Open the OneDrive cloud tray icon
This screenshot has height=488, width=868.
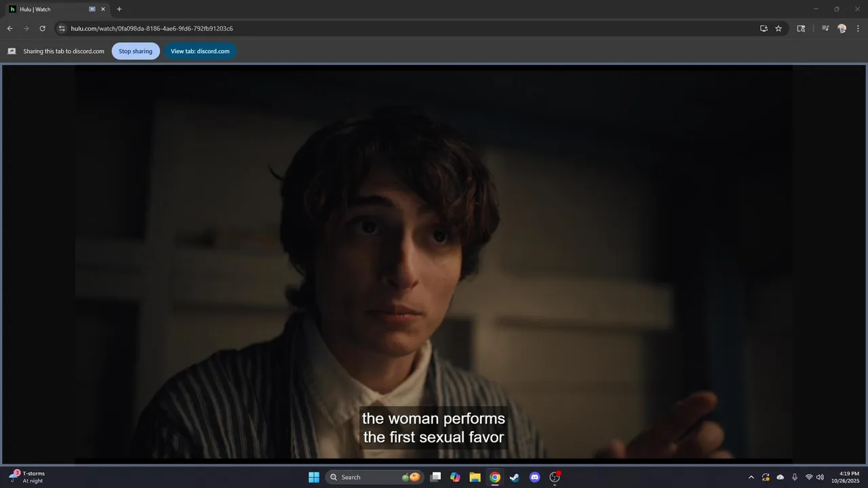coord(781,477)
